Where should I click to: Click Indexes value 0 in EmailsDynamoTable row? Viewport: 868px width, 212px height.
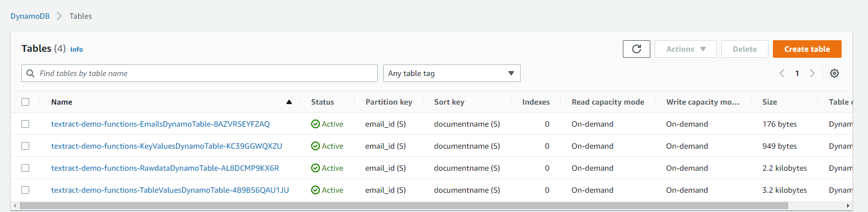pyautogui.click(x=547, y=124)
